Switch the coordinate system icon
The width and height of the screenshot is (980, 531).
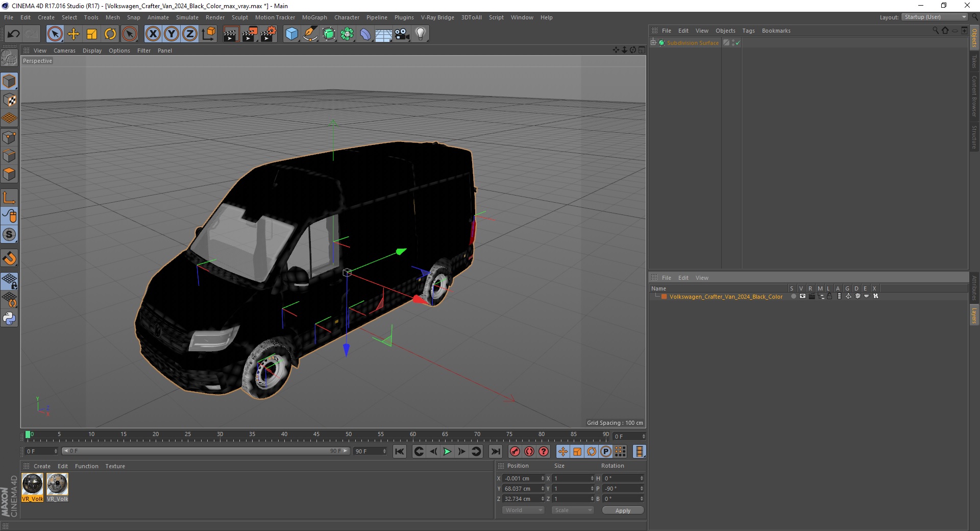208,34
